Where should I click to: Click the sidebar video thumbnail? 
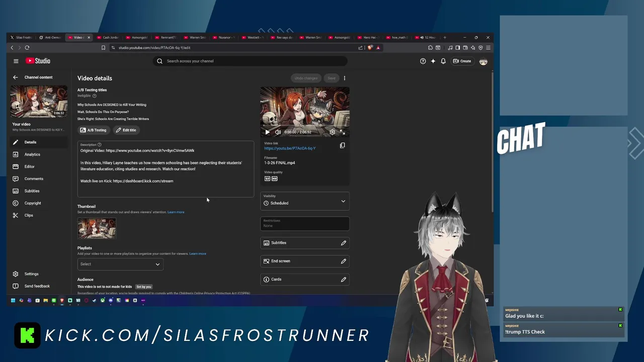click(x=39, y=102)
